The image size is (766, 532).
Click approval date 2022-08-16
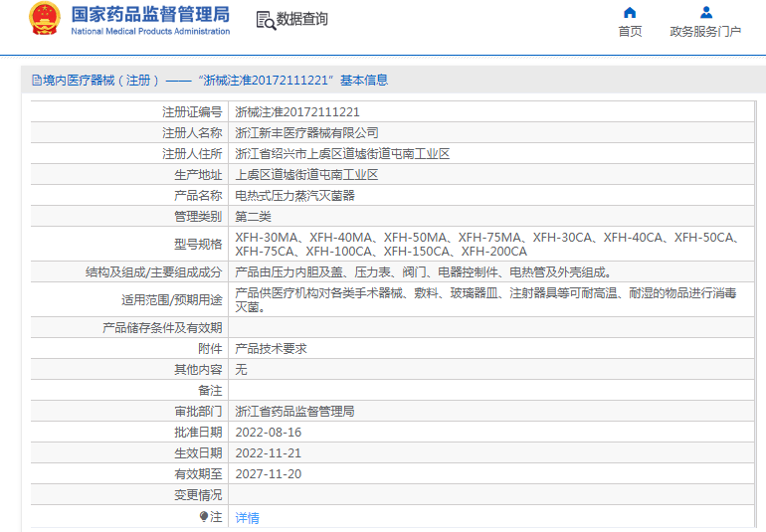pos(269,433)
